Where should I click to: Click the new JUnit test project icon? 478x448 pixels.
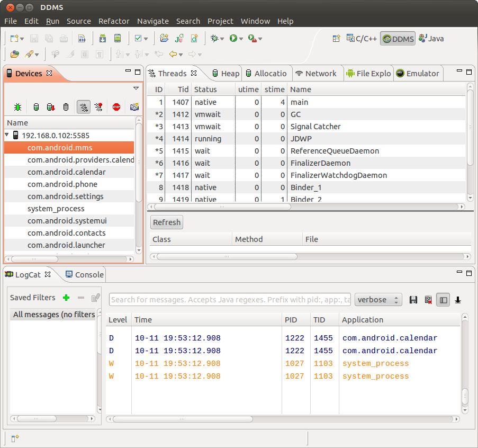(179, 39)
